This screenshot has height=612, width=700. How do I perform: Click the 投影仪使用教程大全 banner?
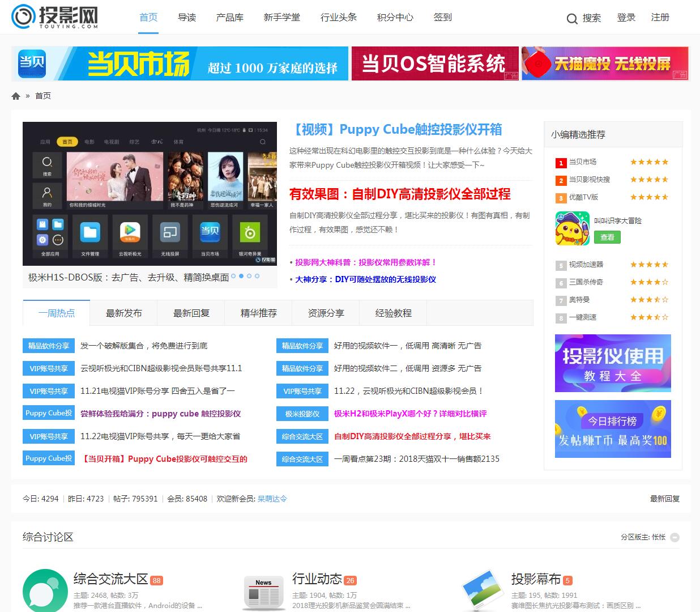pos(613,363)
